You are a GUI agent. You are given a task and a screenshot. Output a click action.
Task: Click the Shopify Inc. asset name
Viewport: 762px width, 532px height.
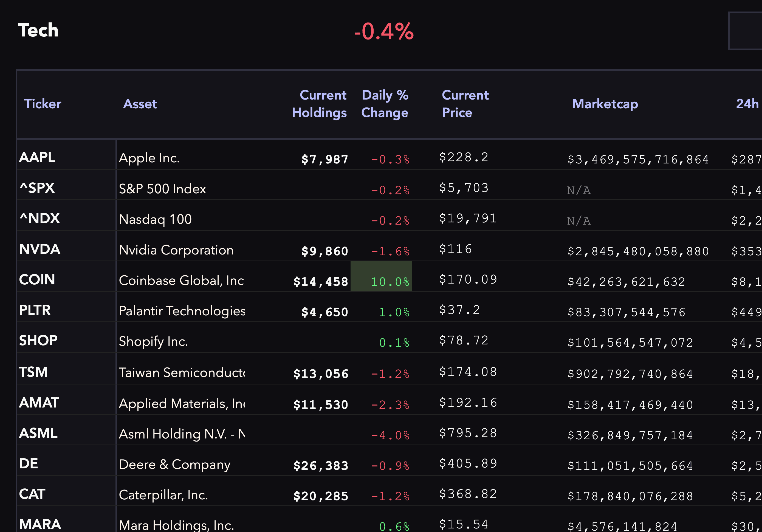[x=153, y=341]
